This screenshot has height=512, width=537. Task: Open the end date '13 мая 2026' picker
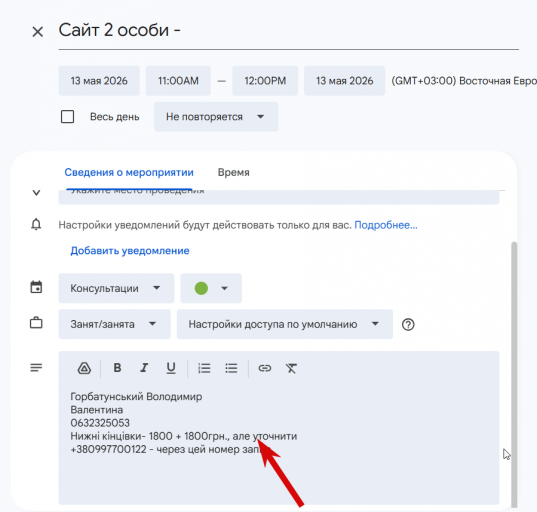click(344, 81)
